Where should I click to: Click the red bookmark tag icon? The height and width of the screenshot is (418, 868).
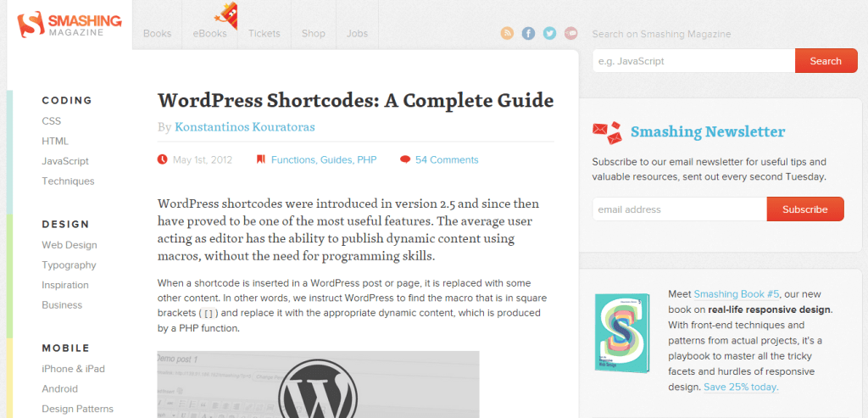261,160
